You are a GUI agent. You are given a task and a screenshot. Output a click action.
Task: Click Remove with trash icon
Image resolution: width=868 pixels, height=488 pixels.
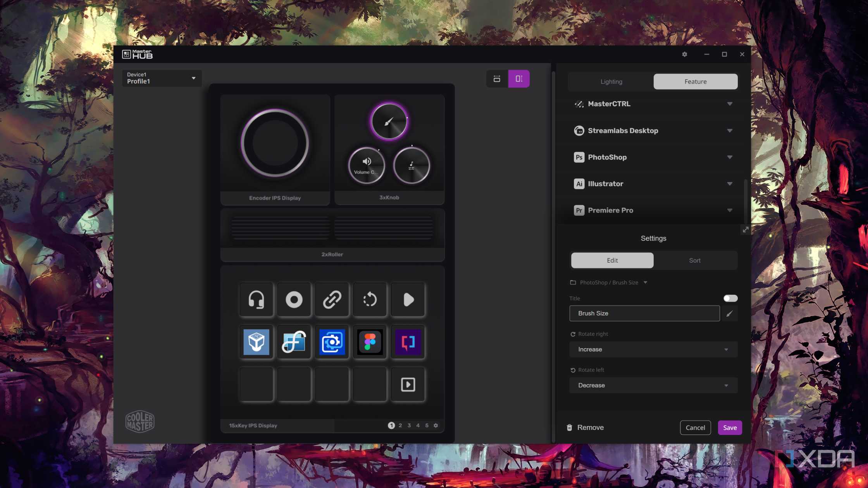coord(585,428)
